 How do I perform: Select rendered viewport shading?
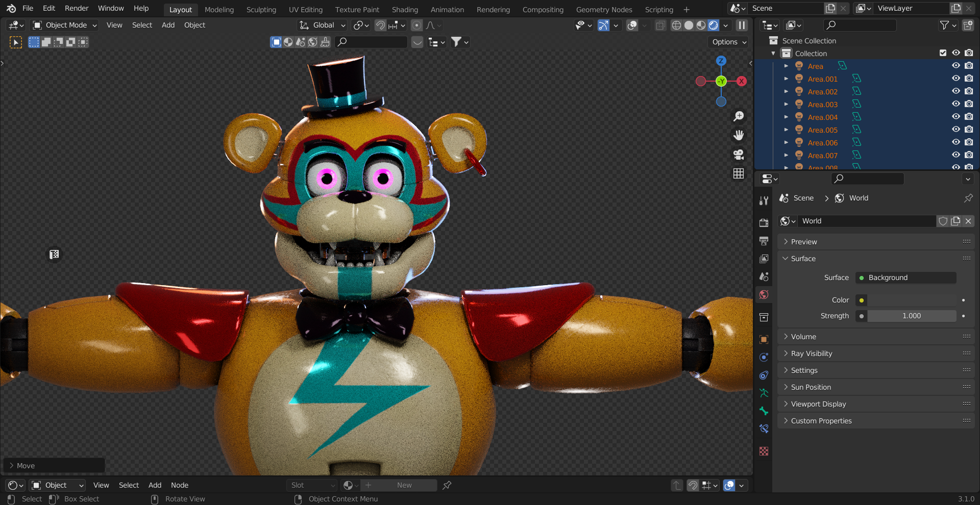pos(714,25)
